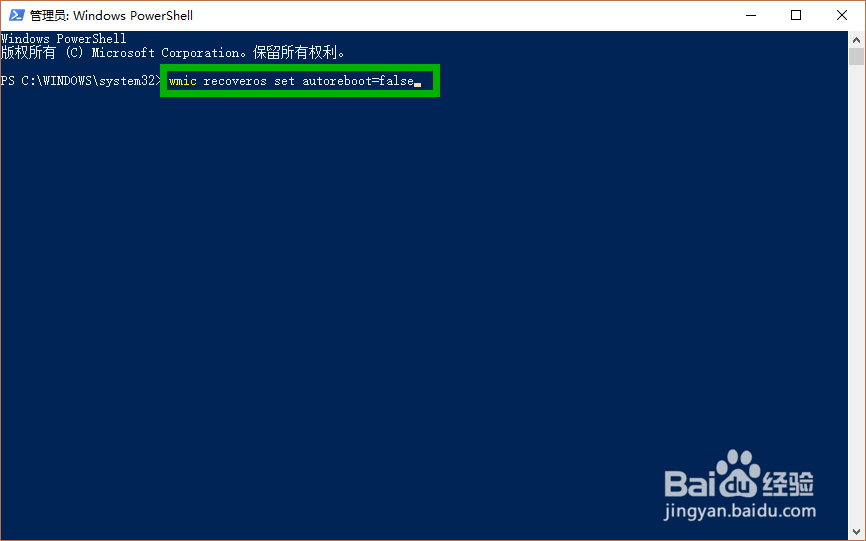Maximize the PowerShell window
The image size is (866, 541).
click(x=796, y=15)
